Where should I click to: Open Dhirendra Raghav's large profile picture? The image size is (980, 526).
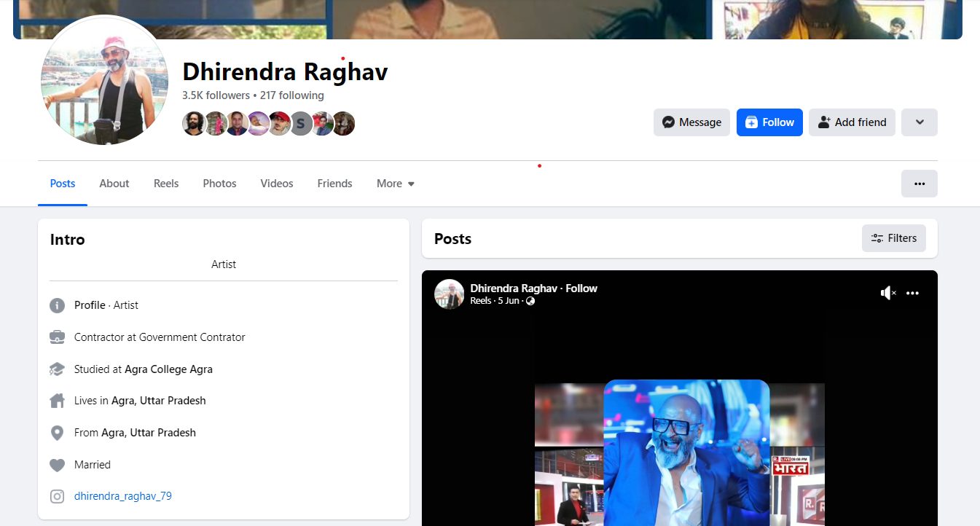point(105,80)
